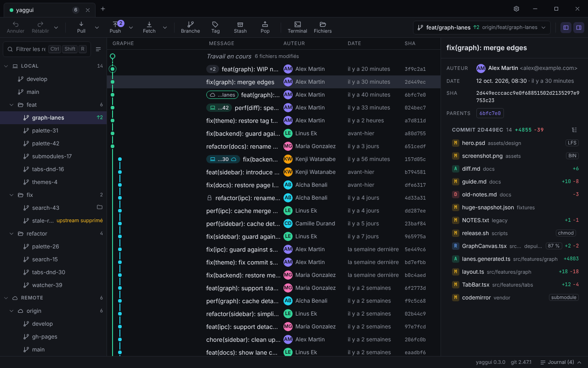Select the 'Travail en cours' working changes row
Viewport: 588px width, 368px height.
274,56
